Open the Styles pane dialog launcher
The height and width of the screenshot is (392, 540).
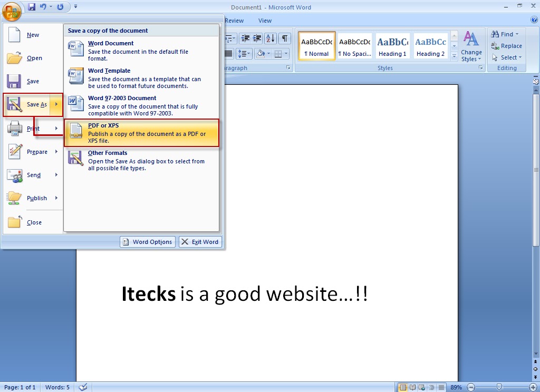[481, 68]
